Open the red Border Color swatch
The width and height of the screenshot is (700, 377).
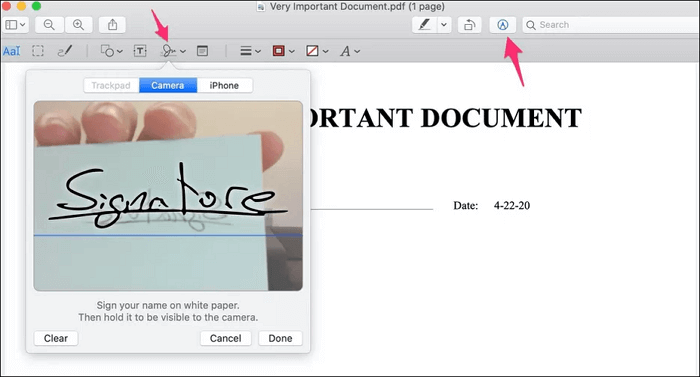(x=283, y=51)
